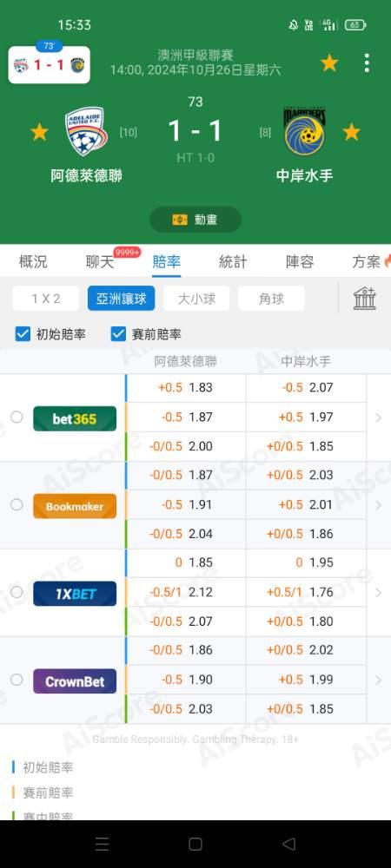Tap the 初始賠率 legend entry
This screenshot has height=868, width=391.
(x=48, y=767)
